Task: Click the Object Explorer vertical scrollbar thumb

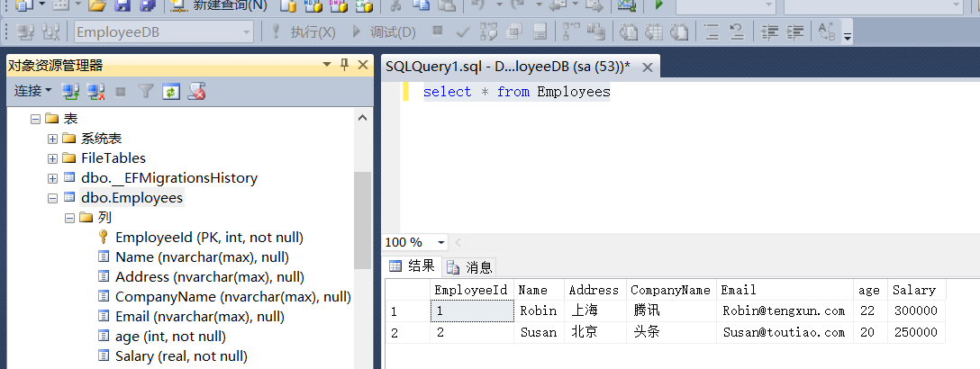Action: 362,220
